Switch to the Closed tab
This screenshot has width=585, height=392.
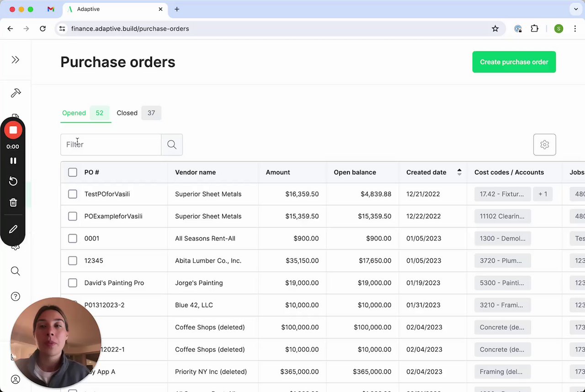tap(138, 113)
